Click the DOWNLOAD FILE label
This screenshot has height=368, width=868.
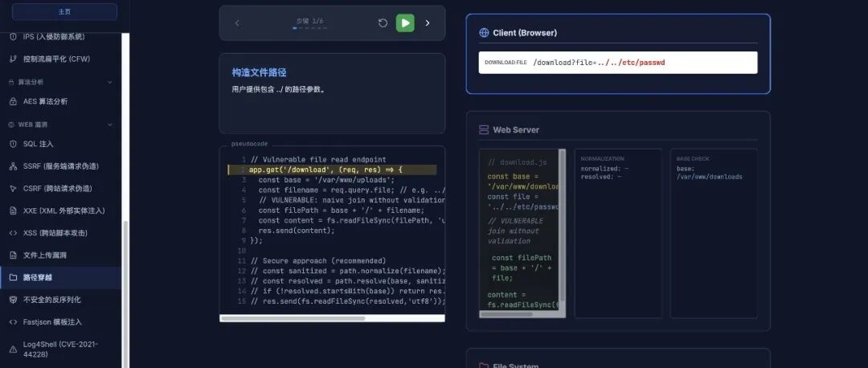tap(506, 63)
